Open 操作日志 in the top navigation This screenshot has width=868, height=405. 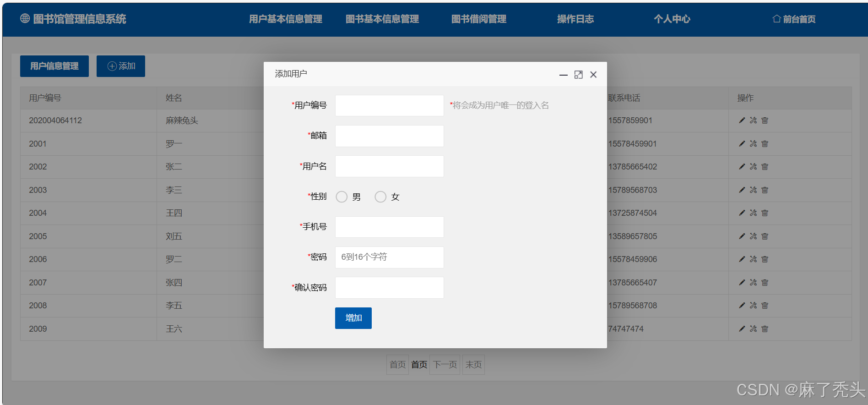(x=575, y=19)
